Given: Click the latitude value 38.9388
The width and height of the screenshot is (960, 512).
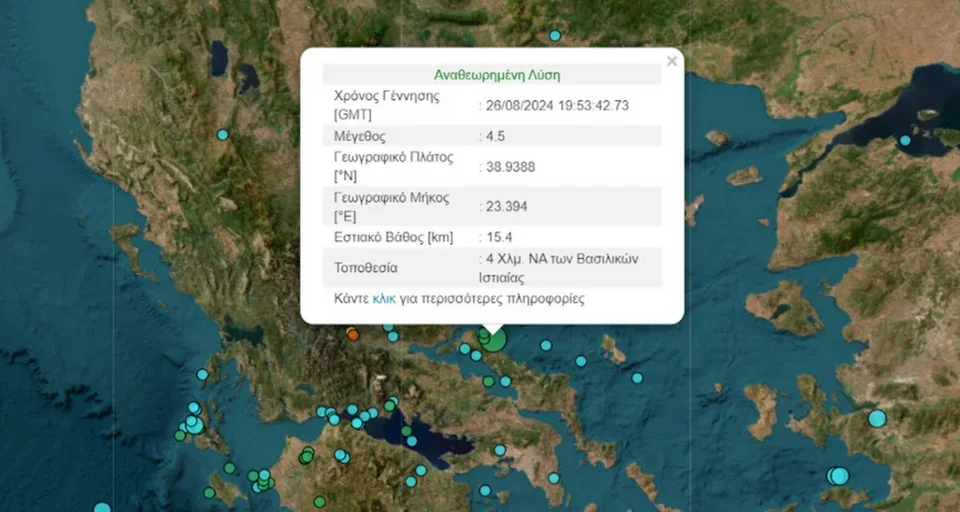Looking at the screenshot, I should [x=510, y=167].
